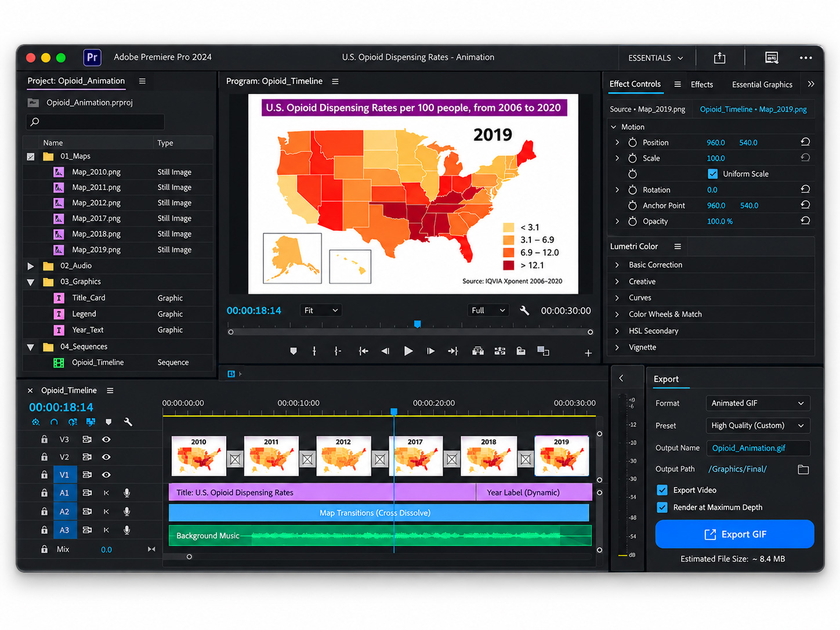This screenshot has height=630, width=840.
Task: Click the Export Frame camera icon
Action: tap(521, 351)
